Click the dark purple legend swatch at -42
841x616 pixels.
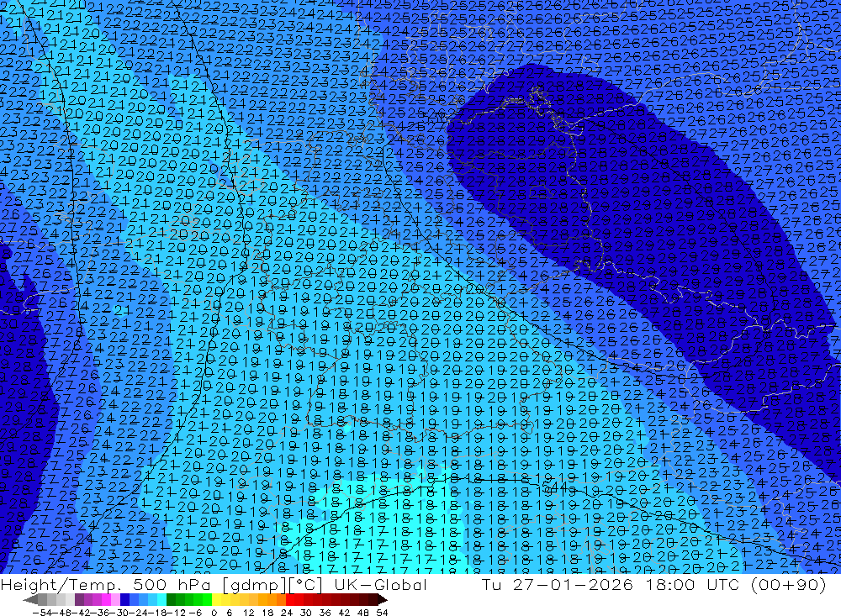click(x=79, y=600)
